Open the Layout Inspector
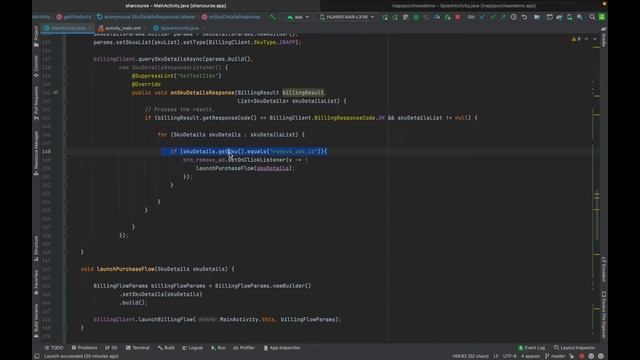Viewport: 640px width, 360px height. tap(574, 348)
